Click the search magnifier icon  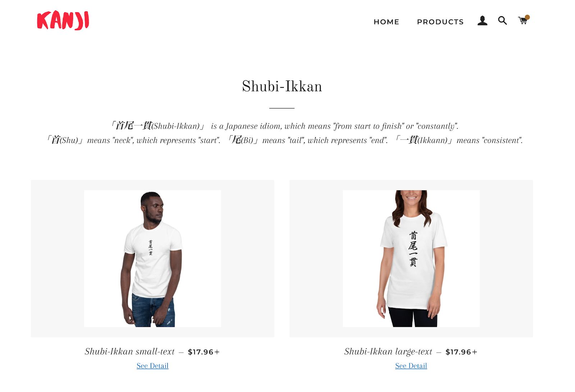502,20
